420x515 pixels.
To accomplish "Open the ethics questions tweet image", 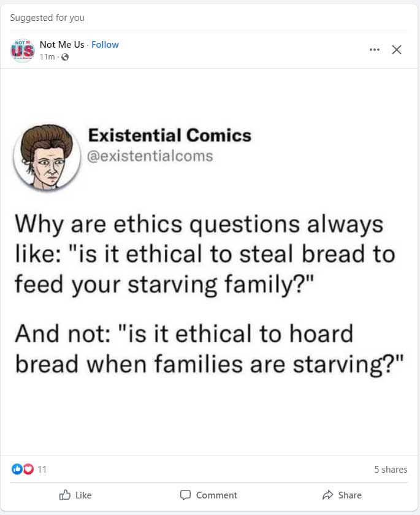I will 209,262.
